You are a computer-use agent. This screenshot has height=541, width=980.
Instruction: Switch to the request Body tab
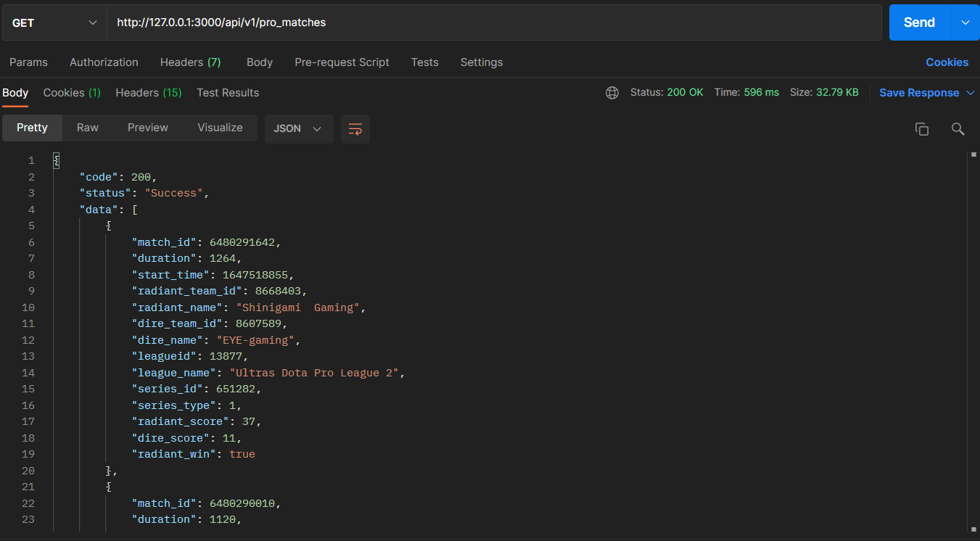[260, 62]
